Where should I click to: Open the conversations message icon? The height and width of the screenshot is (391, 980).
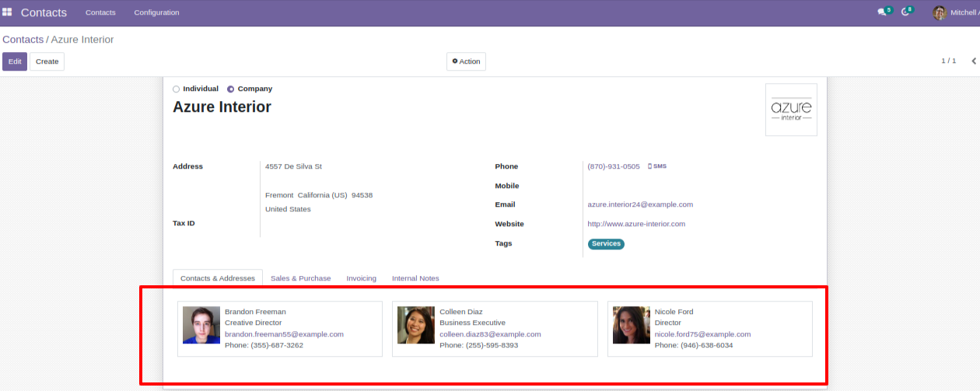[882, 12]
